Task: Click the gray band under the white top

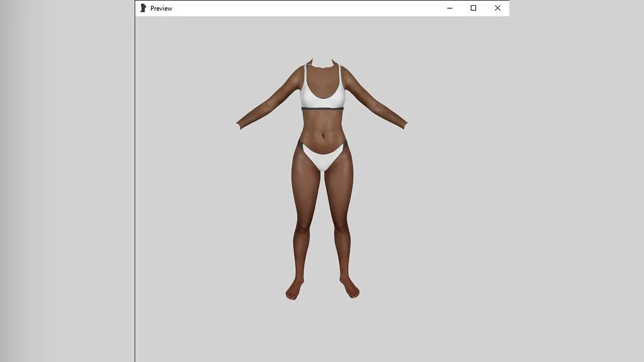Action: [x=322, y=109]
